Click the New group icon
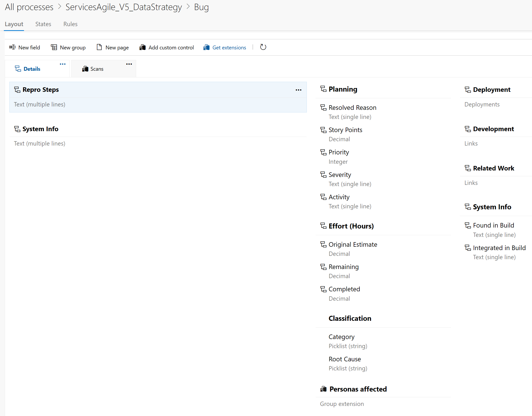 point(54,47)
